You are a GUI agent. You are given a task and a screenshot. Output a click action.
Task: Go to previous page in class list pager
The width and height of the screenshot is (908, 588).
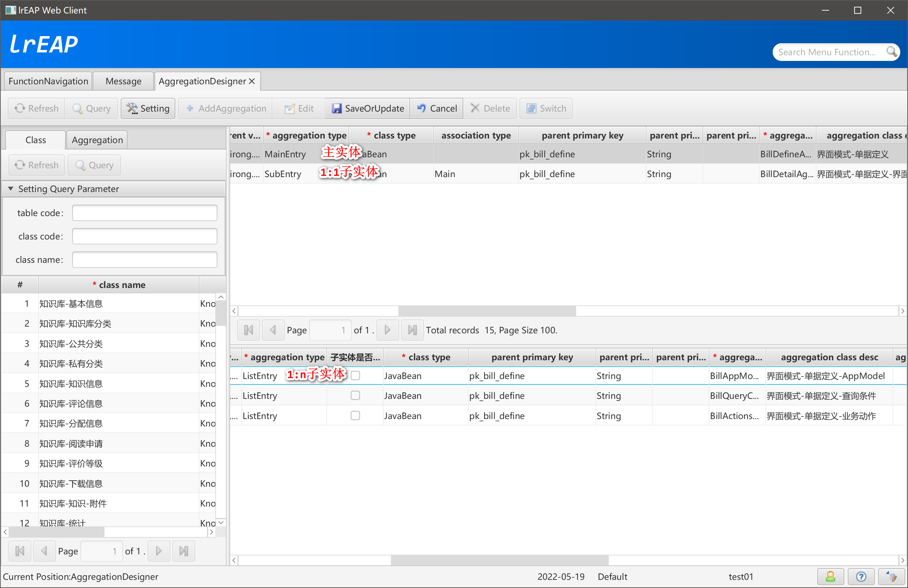[x=44, y=551]
